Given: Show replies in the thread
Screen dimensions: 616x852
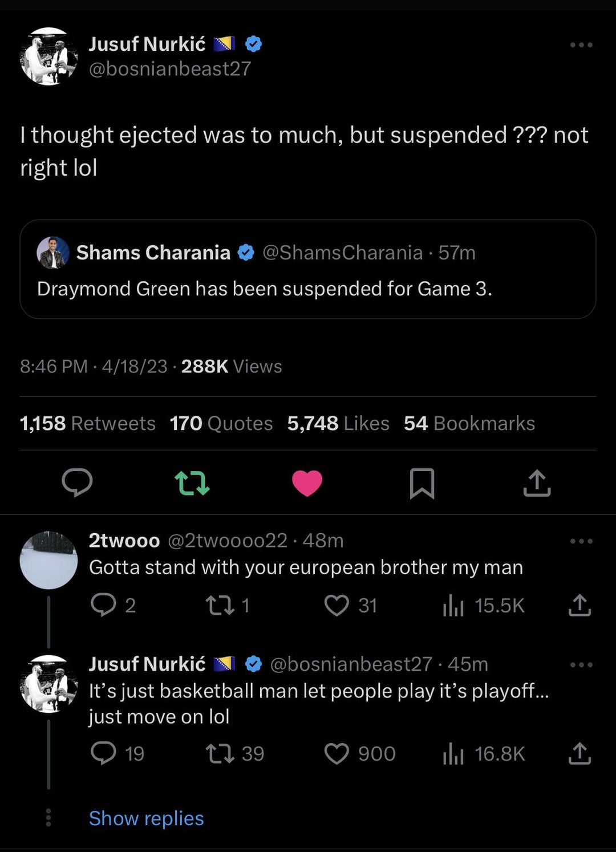Looking at the screenshot, I should coord(146,818).
